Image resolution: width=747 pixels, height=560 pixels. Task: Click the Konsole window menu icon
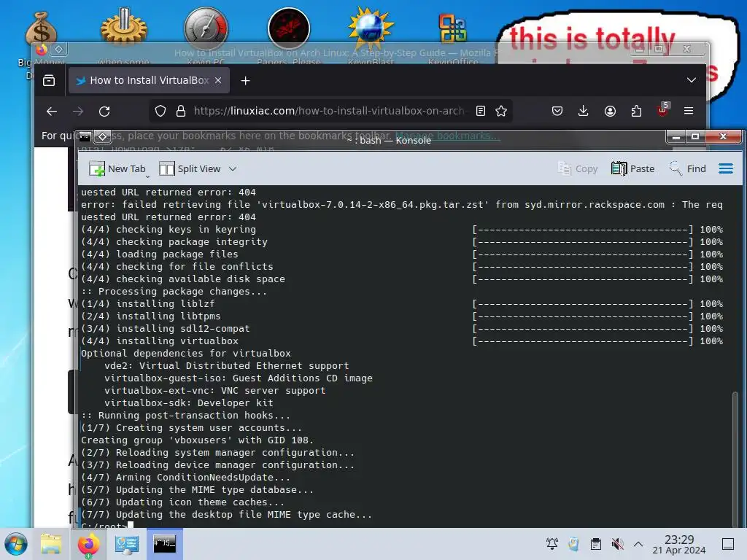[x=85, y=137]
